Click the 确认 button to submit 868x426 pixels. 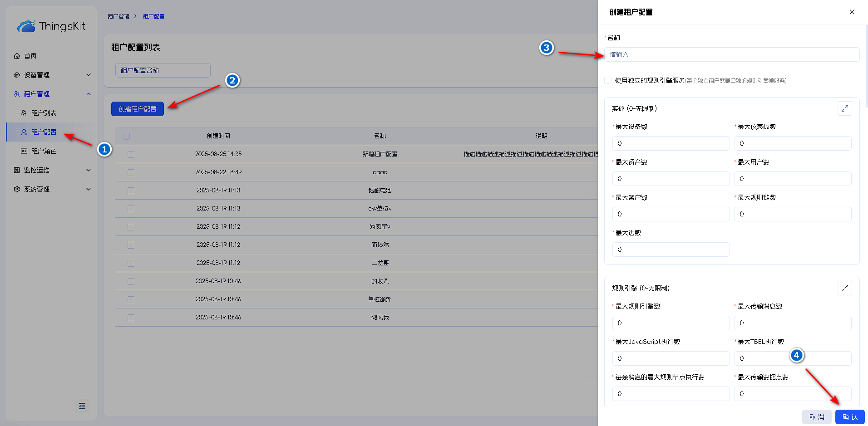pyautogui.click(x=849, y=417)
